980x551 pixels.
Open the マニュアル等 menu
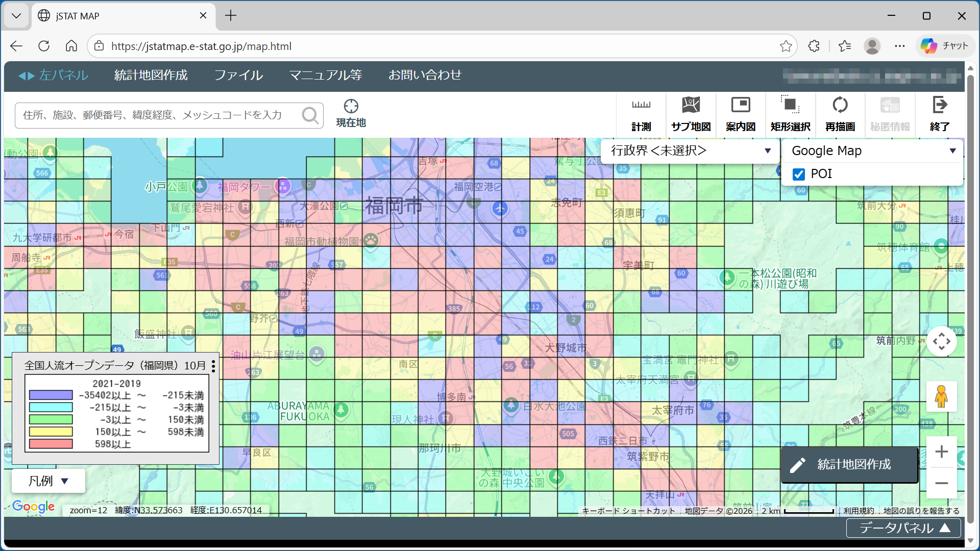pyautogui.click(x=326, y=76)
